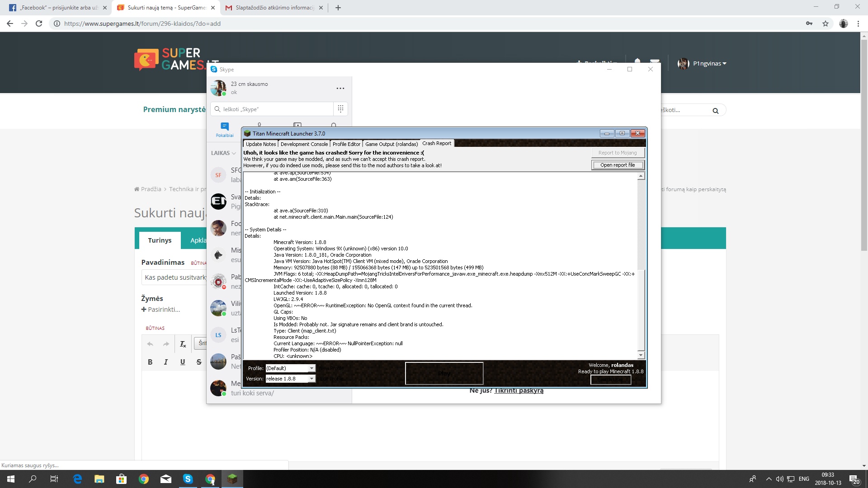The width and height of the screenshot is (868, 488).
Task: Select Game Output (rolandas) tab
Action: click(392, 144)
